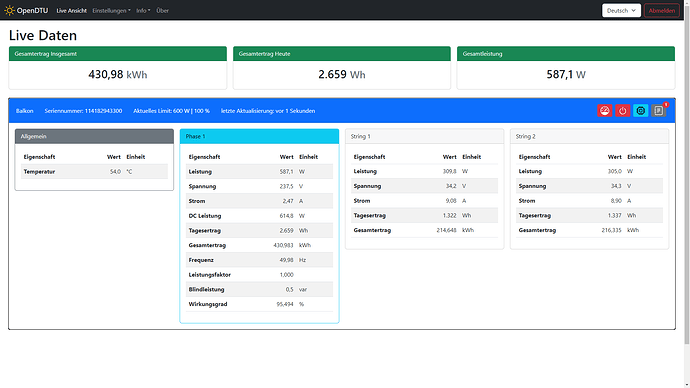This screenshot has width=690, height=388.
Task: Click the Gesamtertrag Insgesamt card header
Action: 117,54
